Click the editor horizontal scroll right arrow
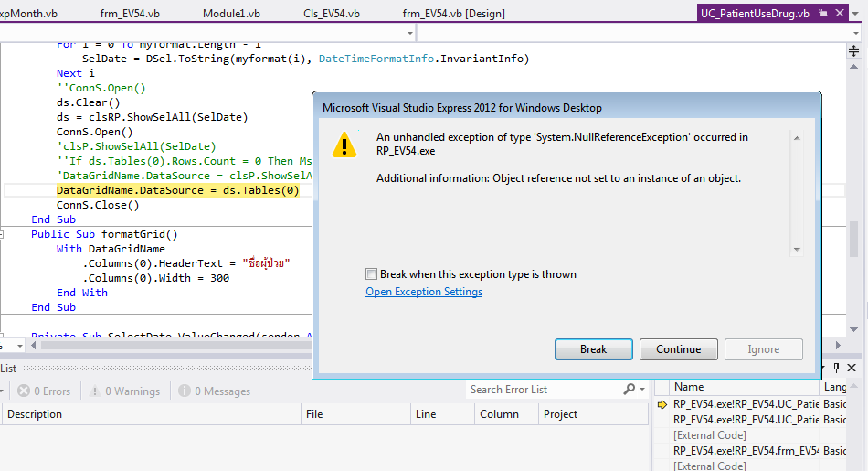 (x=838, y=345)
